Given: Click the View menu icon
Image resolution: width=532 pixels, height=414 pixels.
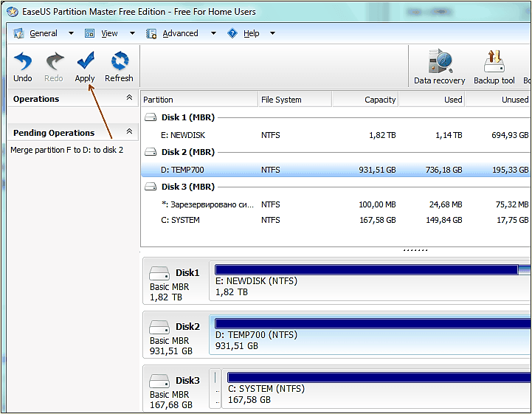Looking at the screenshot, I should [89, 33].
